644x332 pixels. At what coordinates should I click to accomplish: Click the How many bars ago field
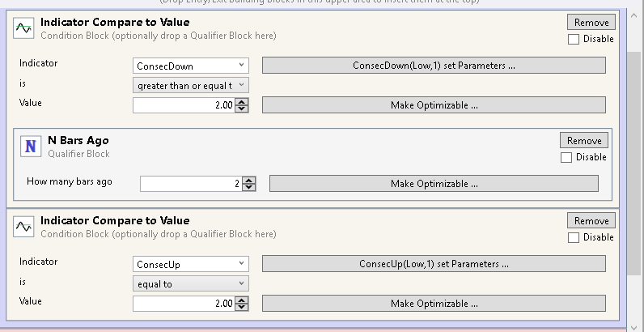point(190,184)
